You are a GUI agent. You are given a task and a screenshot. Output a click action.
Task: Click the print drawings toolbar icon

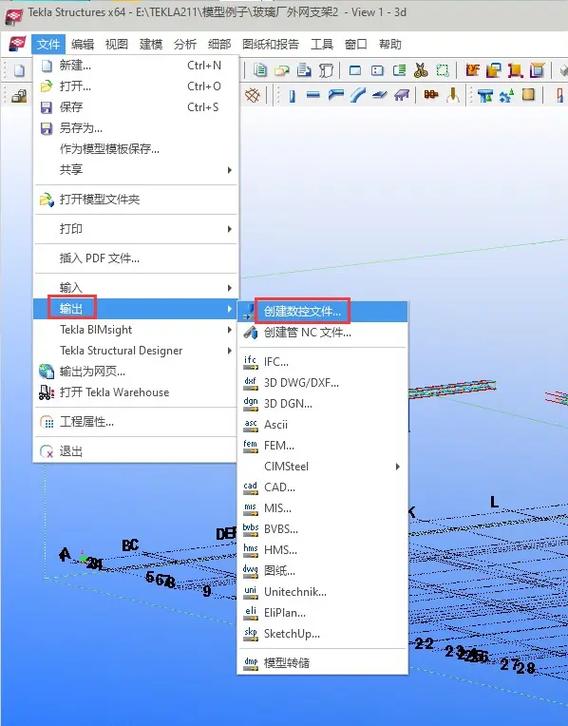pyautogui.click(x=304, y=70)
